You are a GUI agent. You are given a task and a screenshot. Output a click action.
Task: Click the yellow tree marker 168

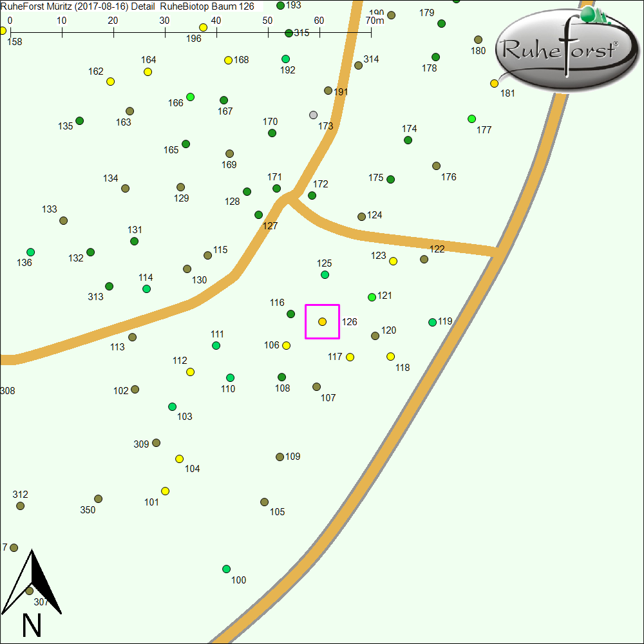(x=228, y=60)
